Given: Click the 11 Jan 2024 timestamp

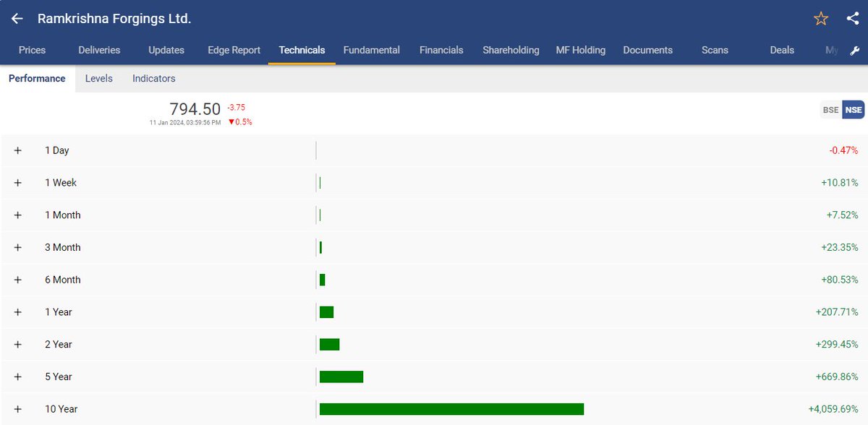Looking at the screenshot, I should [x=185, y=123].
